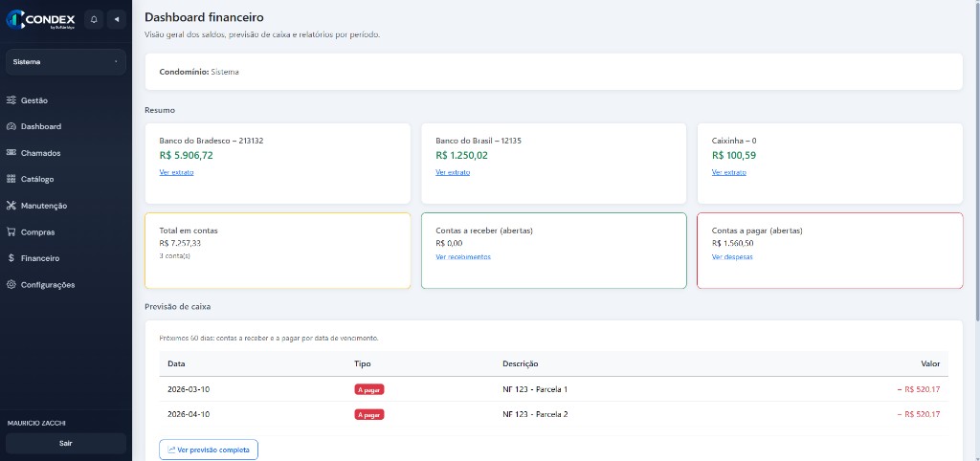Click the Dashboard financeiro heading

click(205, 17)
